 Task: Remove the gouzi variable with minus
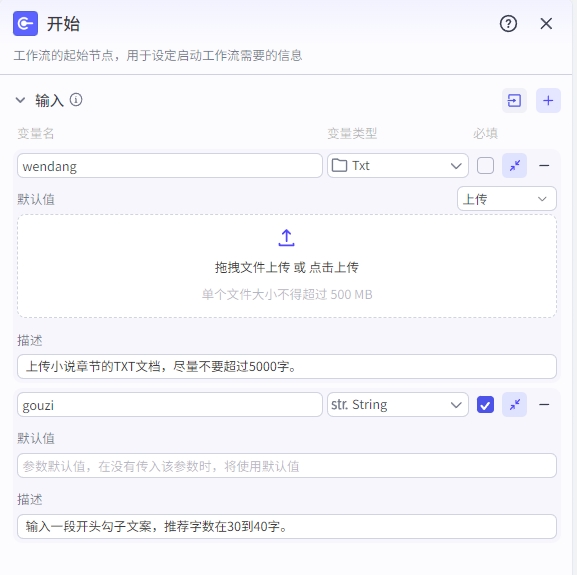click(x=544, y=405)
